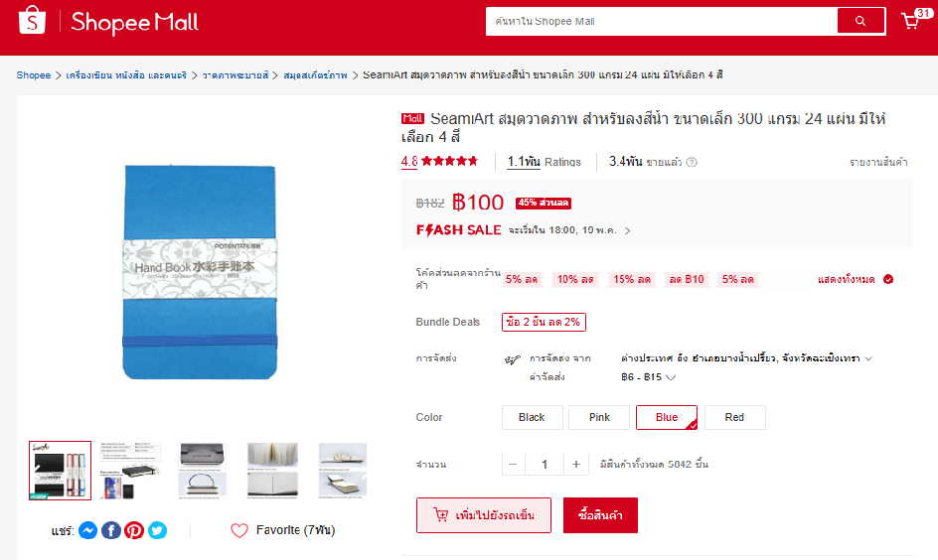Go to the Shopee bag logo home
Viewport: 938px width, 560px height.
(x=32, y=20)
